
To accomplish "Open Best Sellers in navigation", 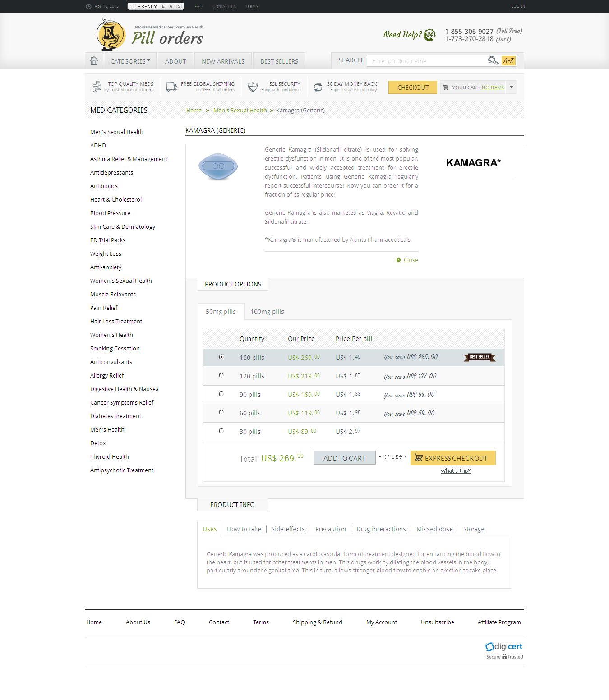I will (279, 61).
